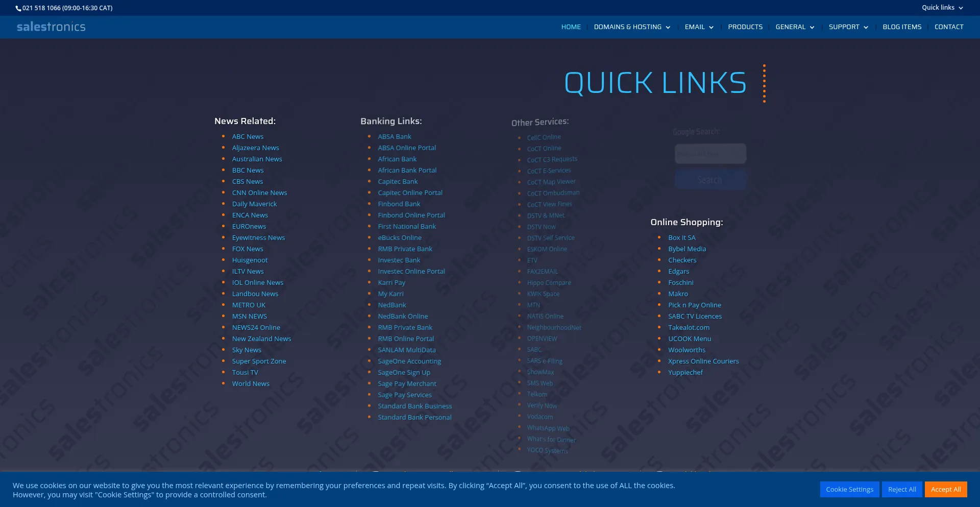Open Cookie Settings
Viewport: 980px width, 507px height.
click(850, 489)
